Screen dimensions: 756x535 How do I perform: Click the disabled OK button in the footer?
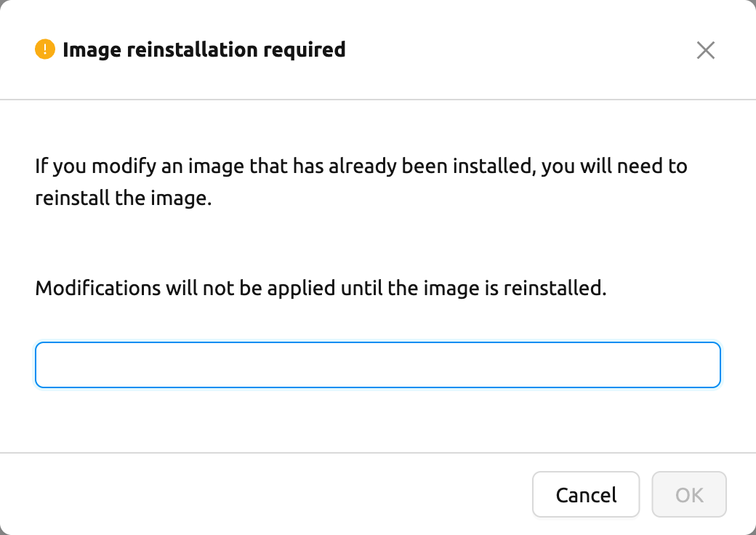pos(689,494)
